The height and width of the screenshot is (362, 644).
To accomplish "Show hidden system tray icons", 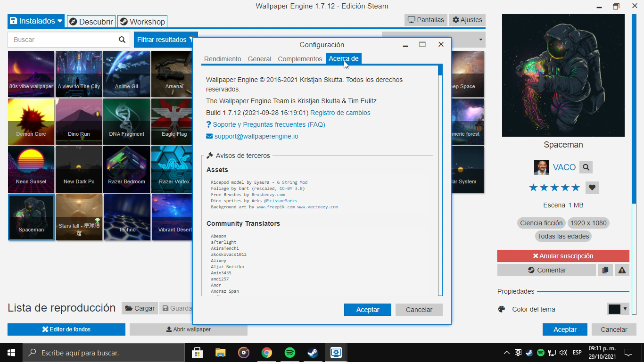I will 507,353.
